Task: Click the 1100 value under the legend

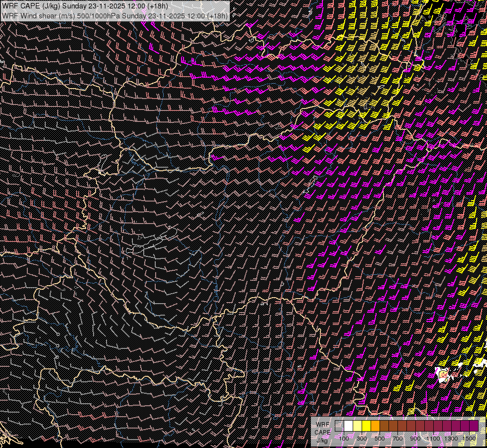Action: (x=433, y=439)
